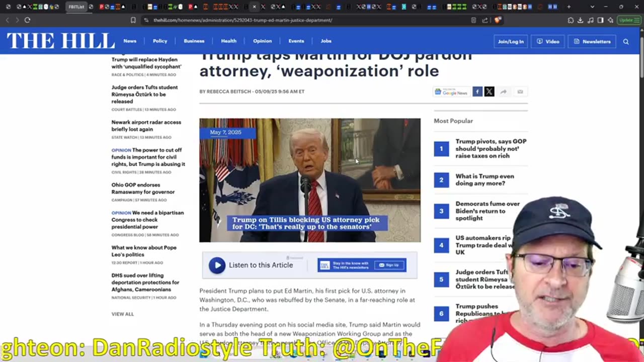The width and height of the screenshot is (644, 362).
Task: Open 'Ohio GOP endorses Ramaswamy' story
Action: click(143, 188)
